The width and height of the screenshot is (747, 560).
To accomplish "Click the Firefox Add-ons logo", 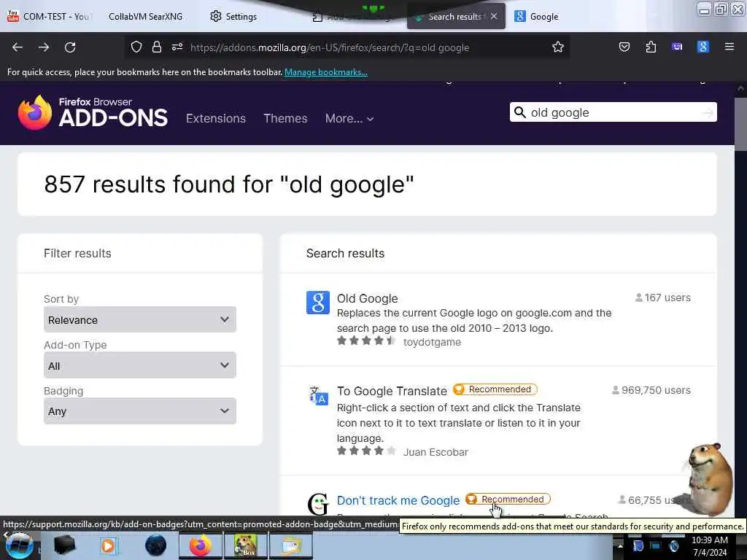I will point(93,112).
